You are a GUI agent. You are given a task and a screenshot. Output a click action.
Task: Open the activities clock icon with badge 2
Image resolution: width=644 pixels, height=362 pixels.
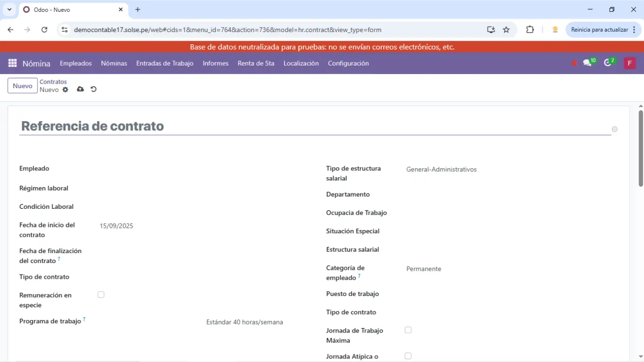tap(608, 63)
